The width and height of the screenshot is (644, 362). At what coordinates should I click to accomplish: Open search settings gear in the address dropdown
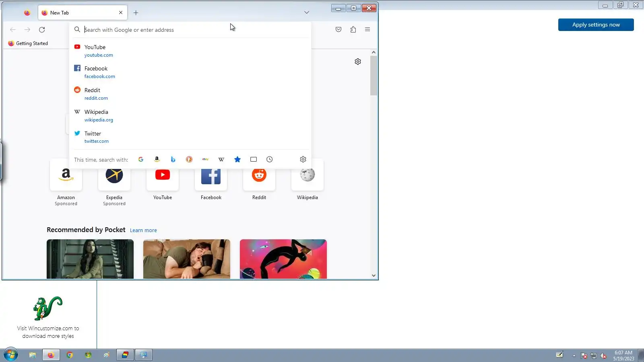tap(303, 160)
